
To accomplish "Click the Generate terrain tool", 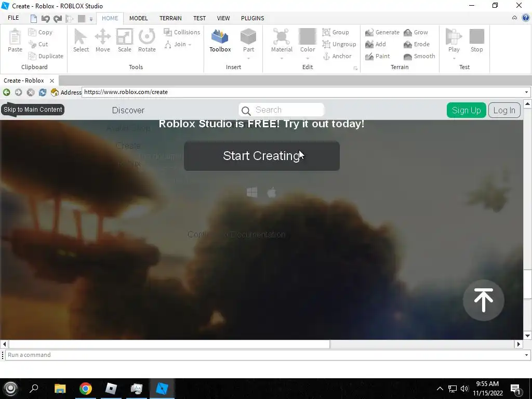I will click(382, 32).
